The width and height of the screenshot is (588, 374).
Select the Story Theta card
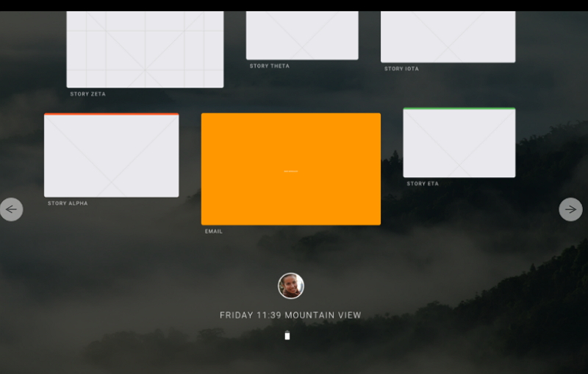coord(302,35)
